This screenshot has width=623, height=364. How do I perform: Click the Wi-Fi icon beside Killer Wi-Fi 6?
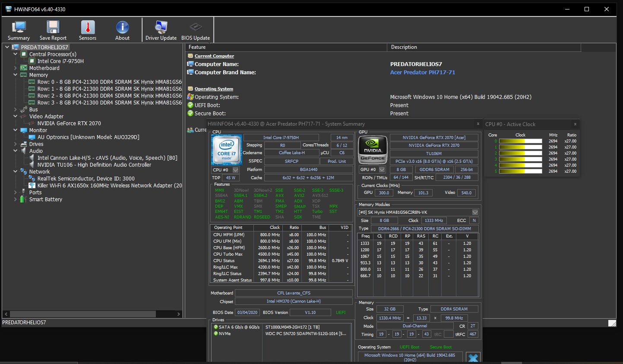32,185
